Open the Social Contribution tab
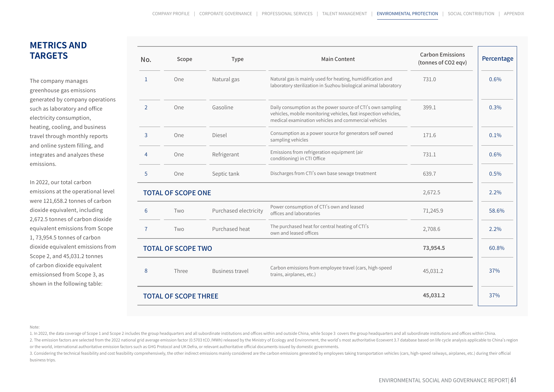The width and height of the screenshot is (554, 392). click(471, 14)
